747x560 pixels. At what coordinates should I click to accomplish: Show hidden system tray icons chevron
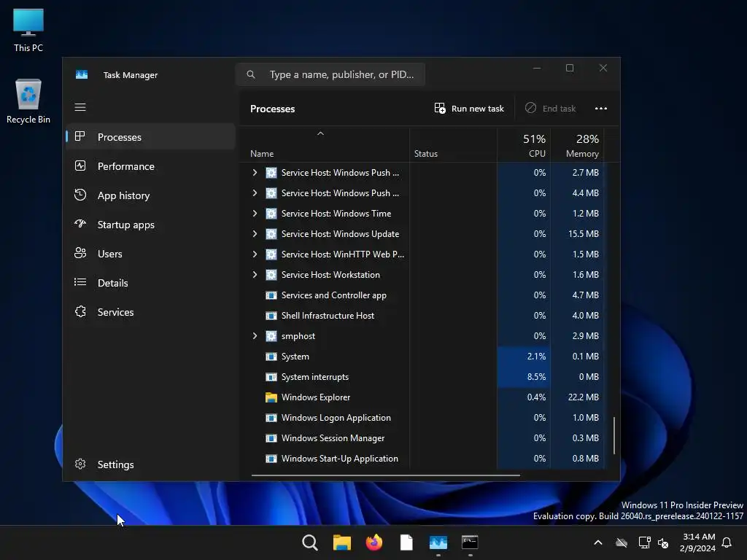point(598,542)
